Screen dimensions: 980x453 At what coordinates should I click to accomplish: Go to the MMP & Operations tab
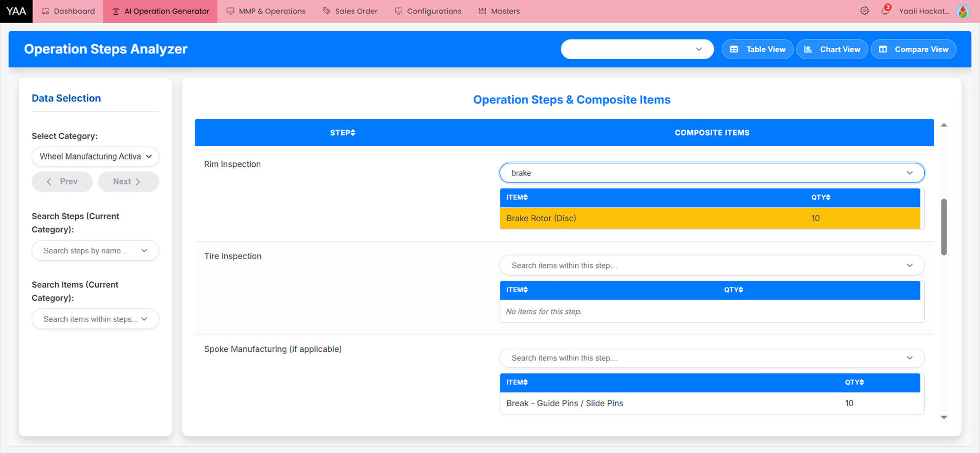click(266, 11)
